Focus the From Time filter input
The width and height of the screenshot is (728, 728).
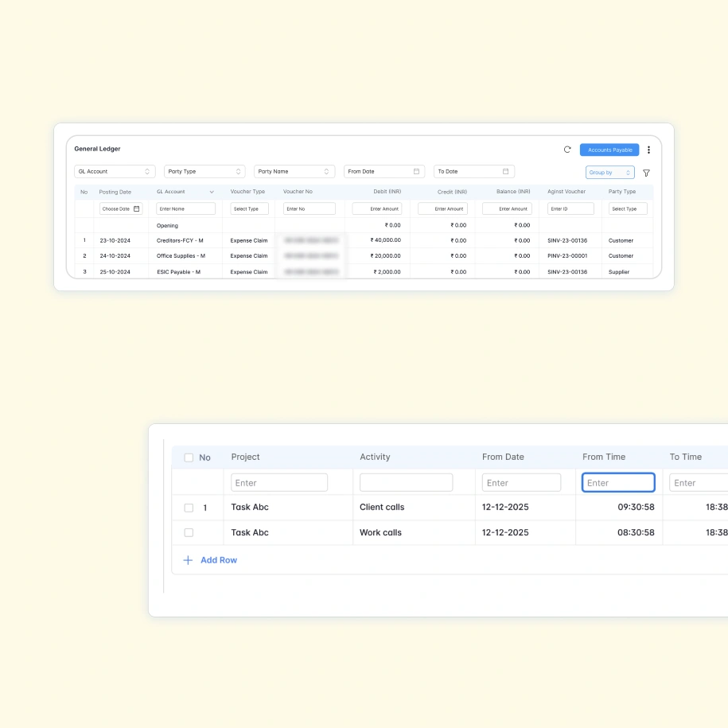pyautogui.click(x=618, y=482)
